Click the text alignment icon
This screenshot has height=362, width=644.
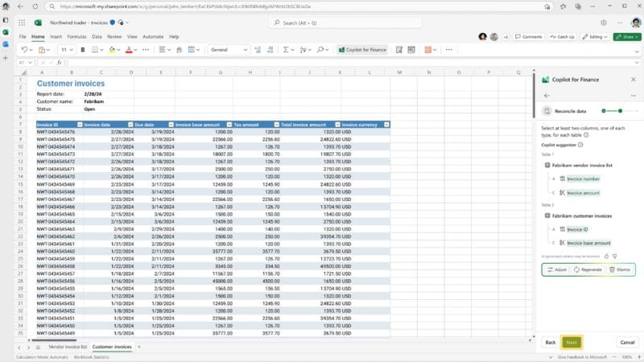(x=162, y=50)
